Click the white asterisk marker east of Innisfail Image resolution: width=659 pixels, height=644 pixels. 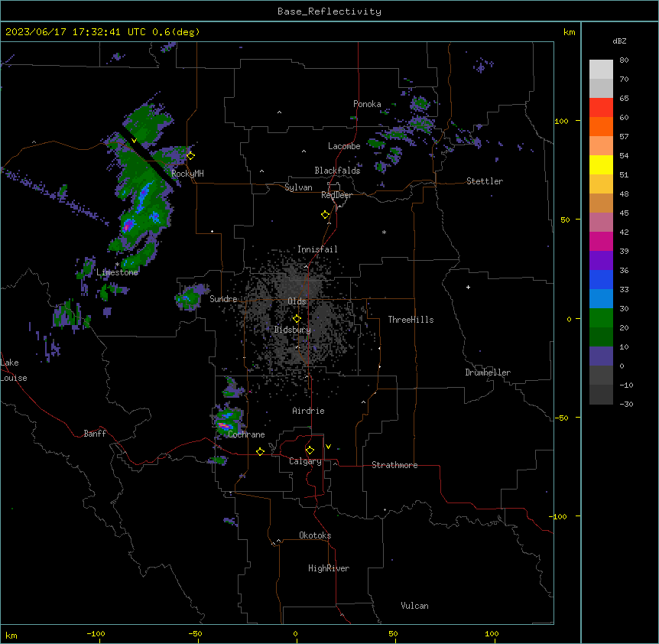tap(384, 232)
